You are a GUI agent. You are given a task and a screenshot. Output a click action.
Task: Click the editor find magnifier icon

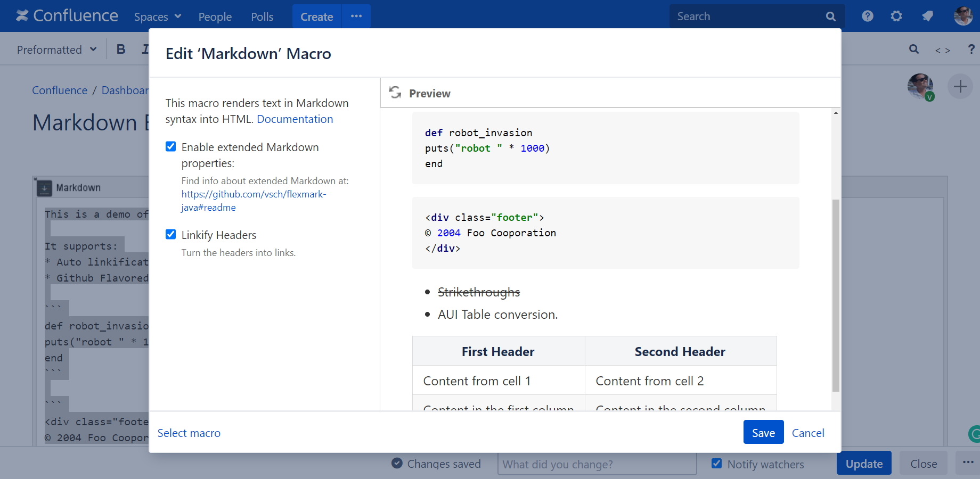914,49
